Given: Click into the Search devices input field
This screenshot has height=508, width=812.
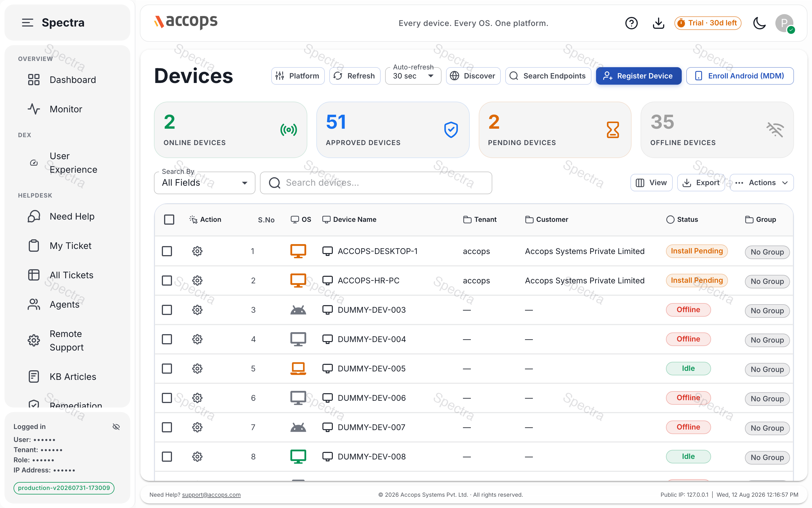Looking at the screenshot, I should click(376, 183).
